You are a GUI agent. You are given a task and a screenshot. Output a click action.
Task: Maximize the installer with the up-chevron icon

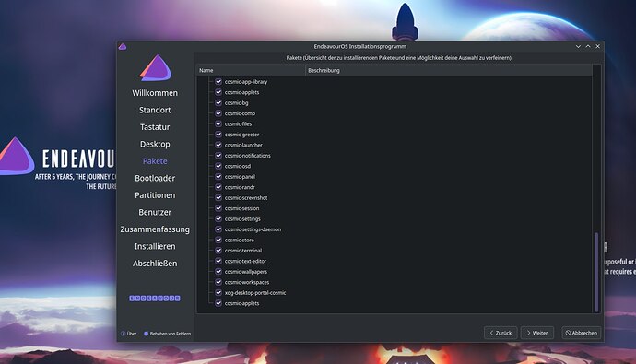tap(588, 47)
